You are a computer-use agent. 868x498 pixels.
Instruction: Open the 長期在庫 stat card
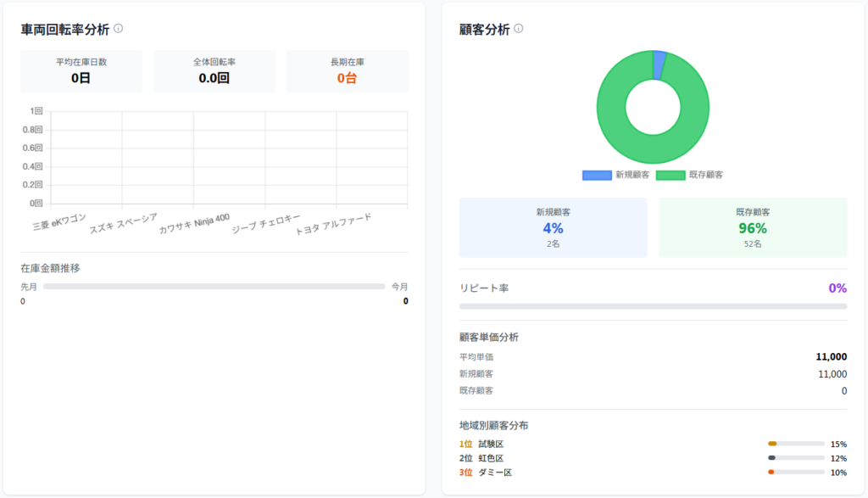pos(347,70)
